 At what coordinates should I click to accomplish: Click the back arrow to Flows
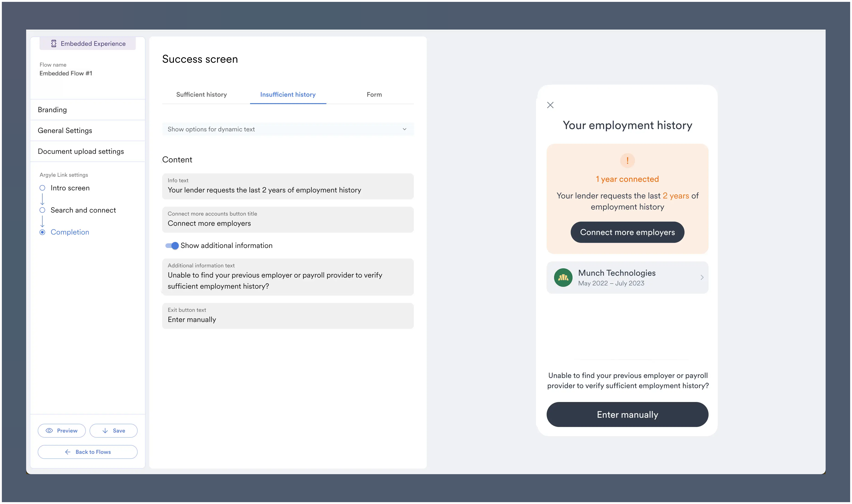68,452
